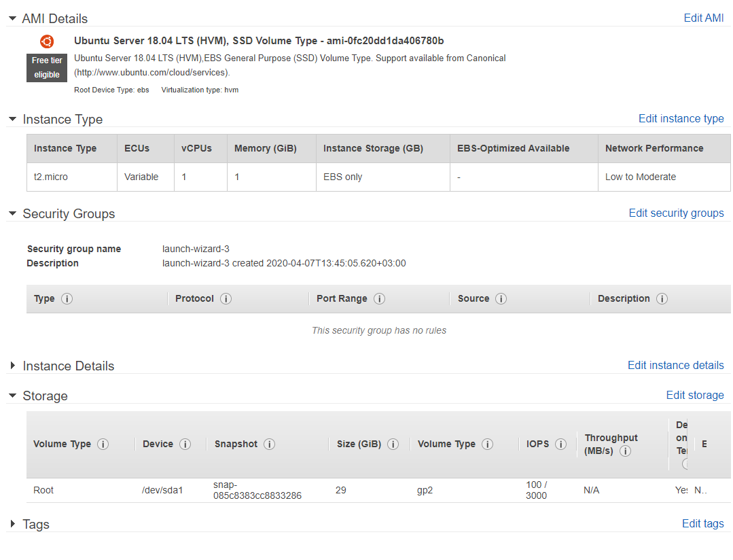
Task: Click the launch-wizard-3 security group name
Action: coord(196,249)
